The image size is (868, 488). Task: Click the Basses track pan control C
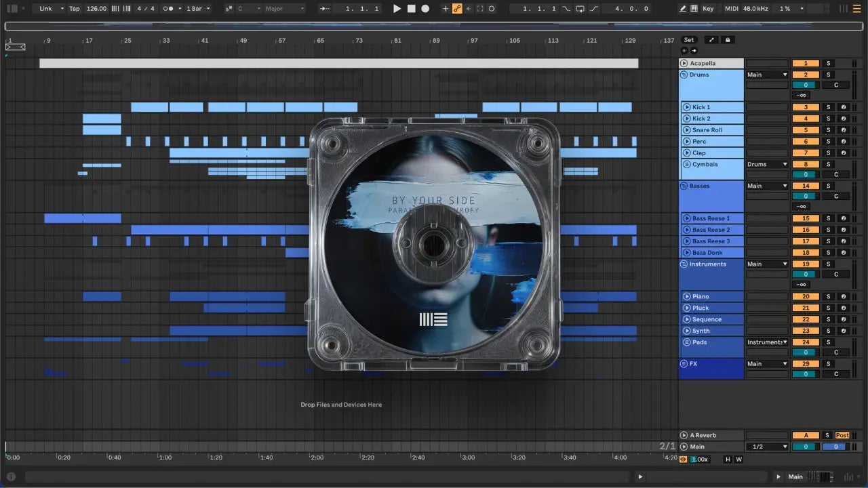pos(835,197)
